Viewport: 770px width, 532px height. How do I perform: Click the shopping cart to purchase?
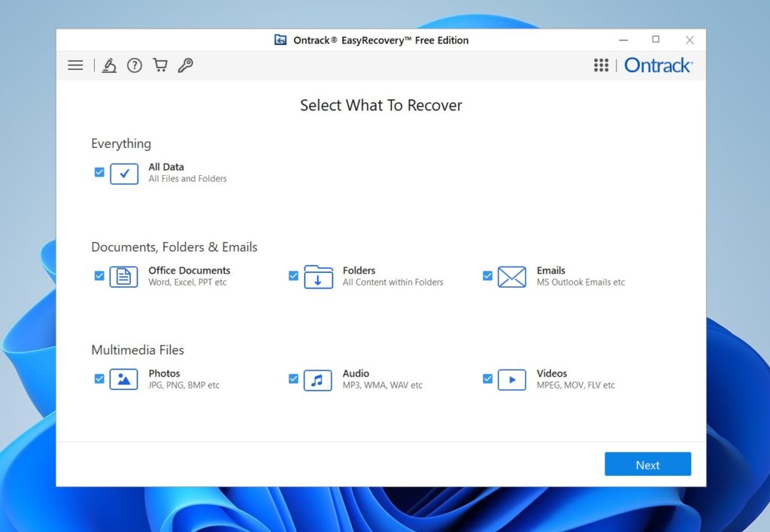[x=159, y=65]
